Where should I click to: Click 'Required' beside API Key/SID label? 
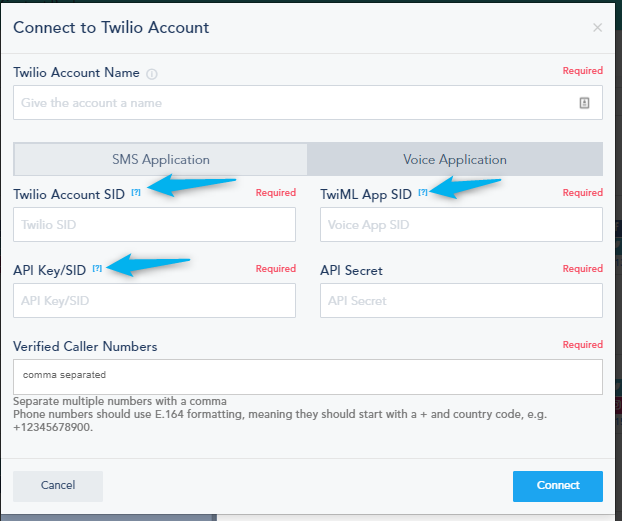tap(276, 269)
